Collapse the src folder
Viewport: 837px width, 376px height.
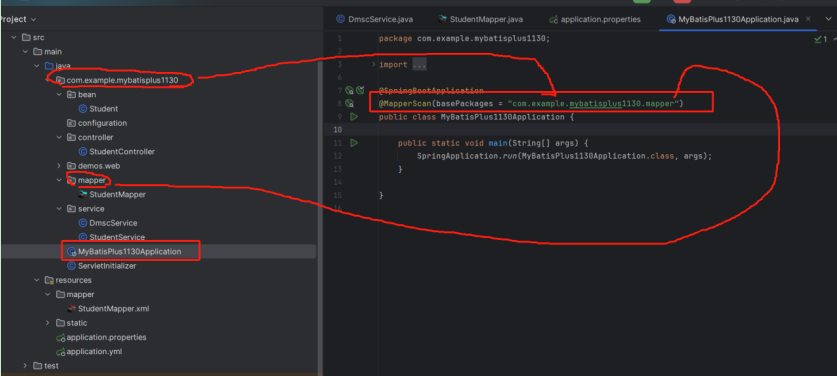(14, 37)
